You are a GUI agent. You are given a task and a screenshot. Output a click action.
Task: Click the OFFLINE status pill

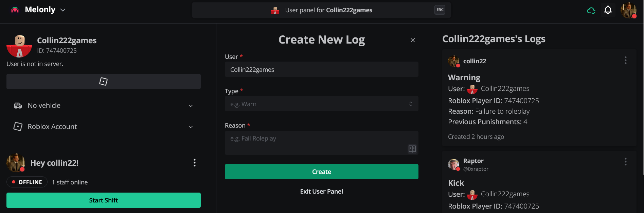(26, 182)
